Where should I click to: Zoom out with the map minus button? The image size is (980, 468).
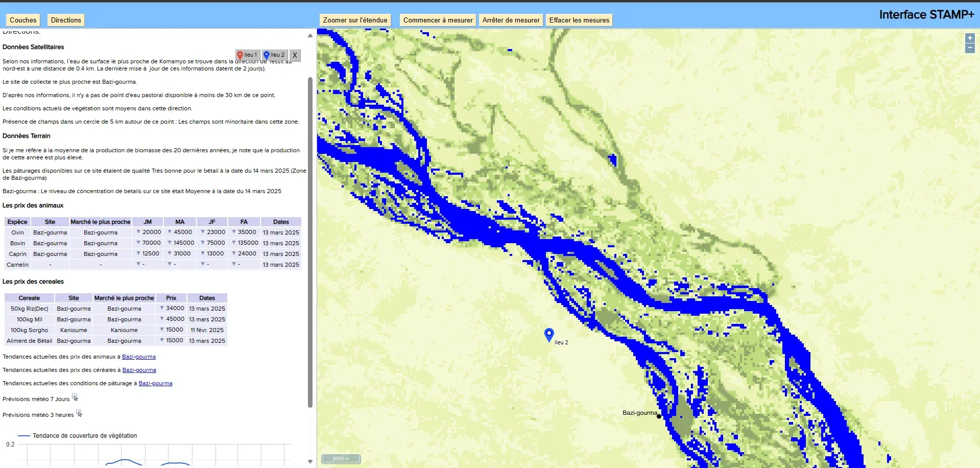tap(970, 48)
